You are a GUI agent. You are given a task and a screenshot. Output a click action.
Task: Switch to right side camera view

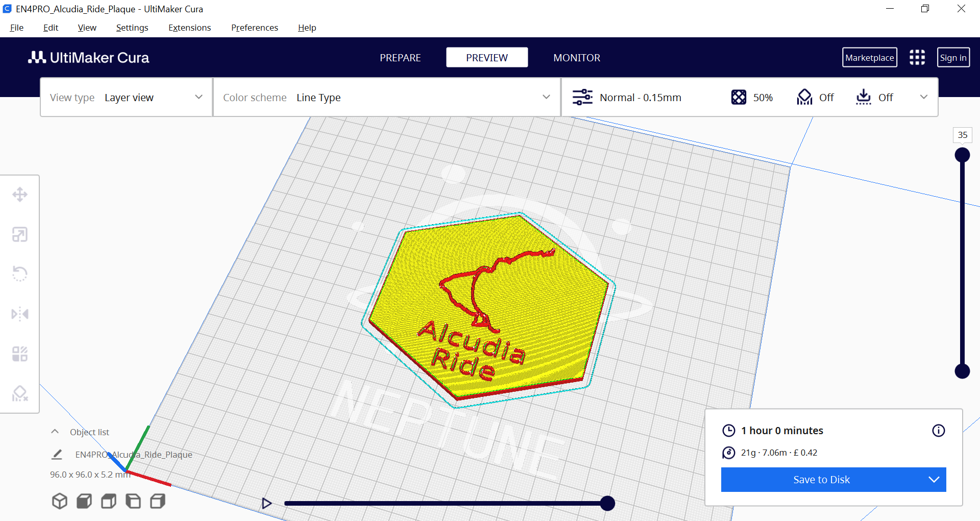click(158, 501)
